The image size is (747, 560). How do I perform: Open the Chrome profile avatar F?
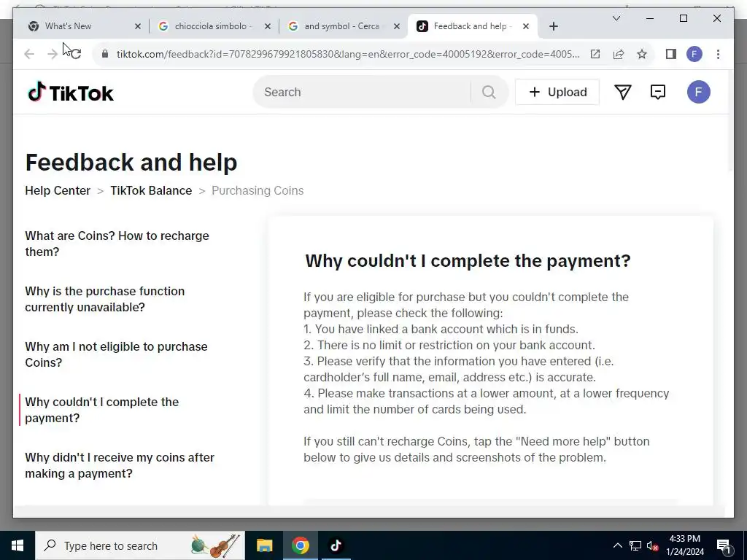tap(694, 54)
